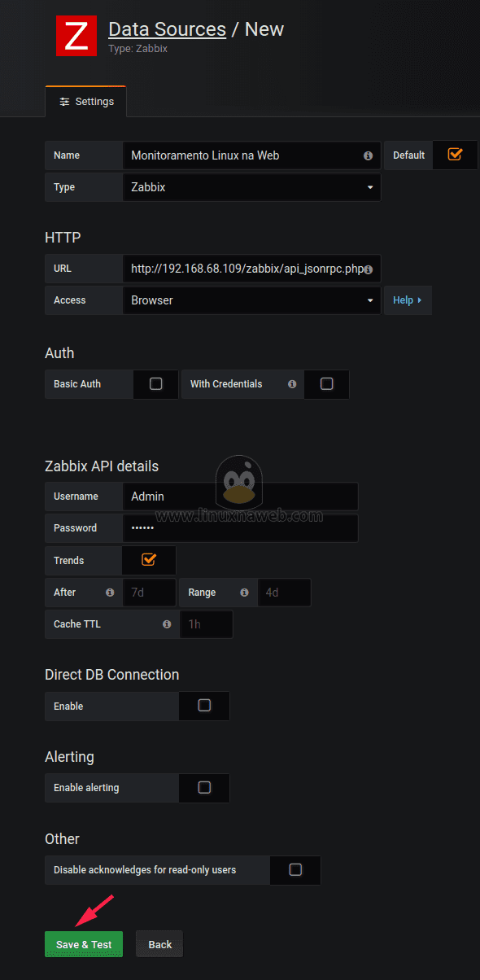The image size is (480, 980).
Task: Click the info icon in Name field
Action: tap(368, 155)
